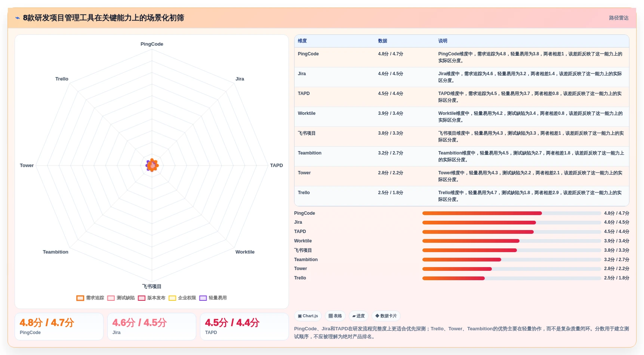Select the PingCode table row name
The image size is (644, 355).
[x=308, y=54]
